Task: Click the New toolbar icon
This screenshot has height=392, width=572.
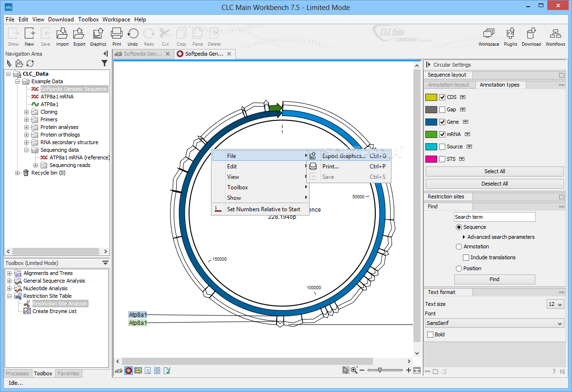Action: point(30,36)
